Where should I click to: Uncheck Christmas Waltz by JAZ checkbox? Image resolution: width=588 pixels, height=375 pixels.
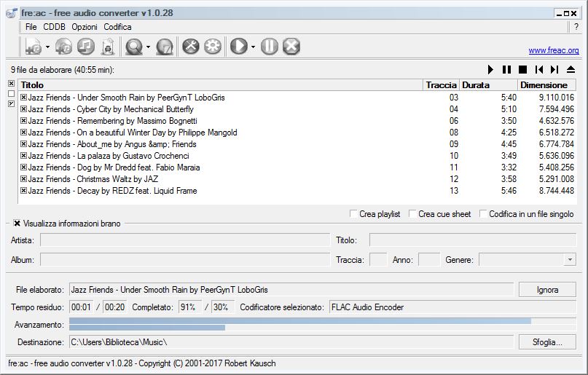tap(23, 178)
